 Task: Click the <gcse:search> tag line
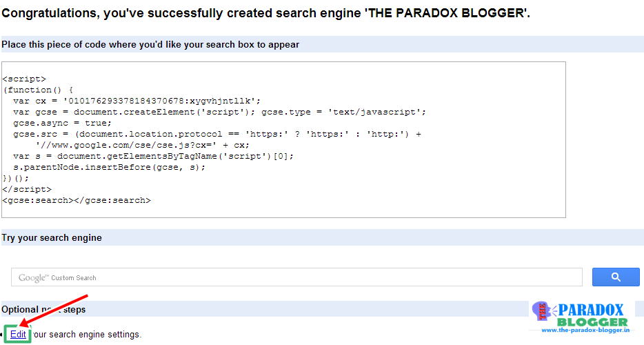pyautogui.click(x=76, y=200)
